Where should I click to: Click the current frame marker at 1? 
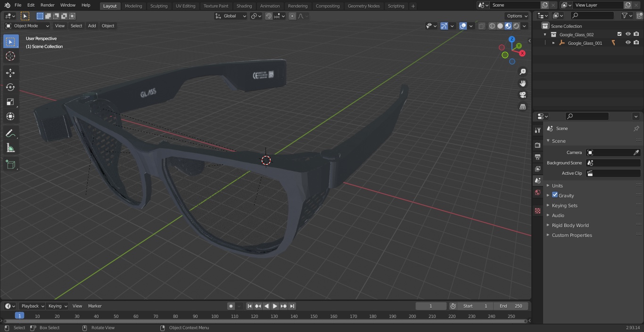19,316
